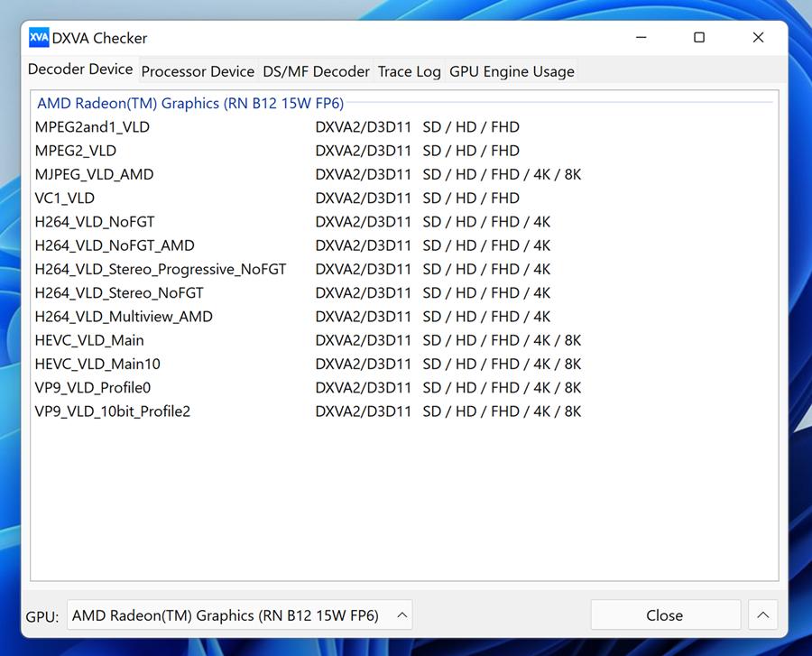Select the MJPEG_VLD_AMD decoder row
This screenshot has width=812, height=656.
point(94,174)
